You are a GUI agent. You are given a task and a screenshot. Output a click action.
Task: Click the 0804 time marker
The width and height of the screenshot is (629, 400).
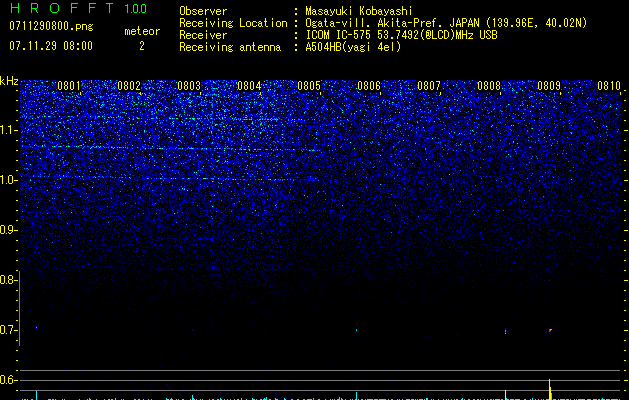click(249, 86)
